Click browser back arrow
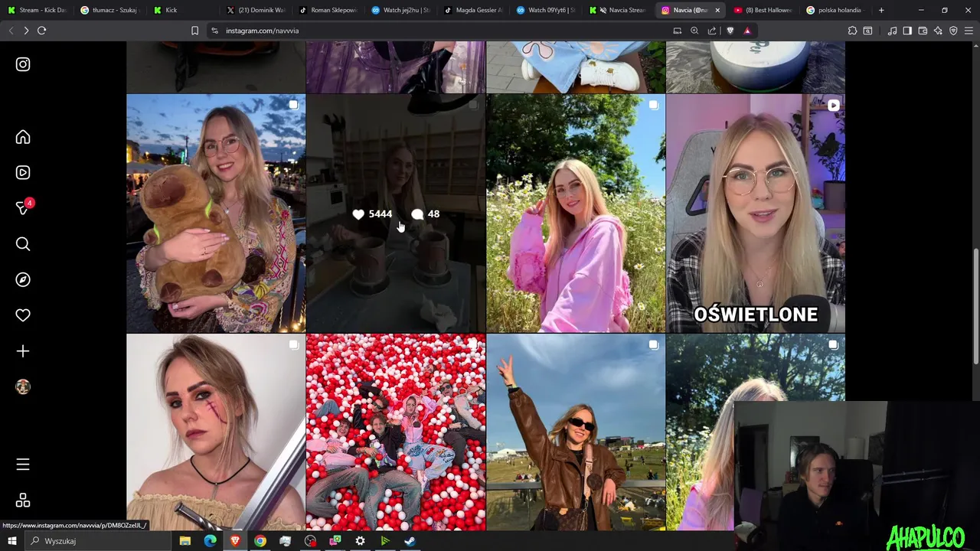Screen dimensions: 980x551 pyautogui.click(x=11, y=31)
